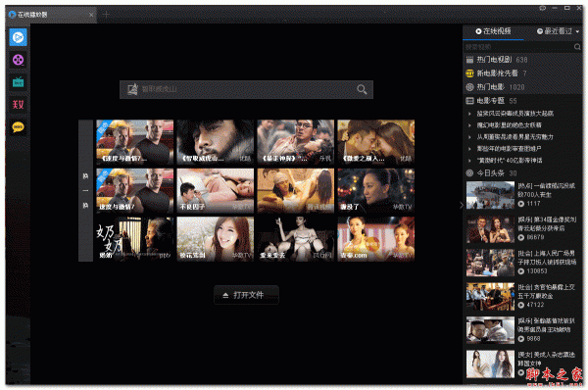Click play icon beside count 130853

pyautogui.click(x=521, y=271)
